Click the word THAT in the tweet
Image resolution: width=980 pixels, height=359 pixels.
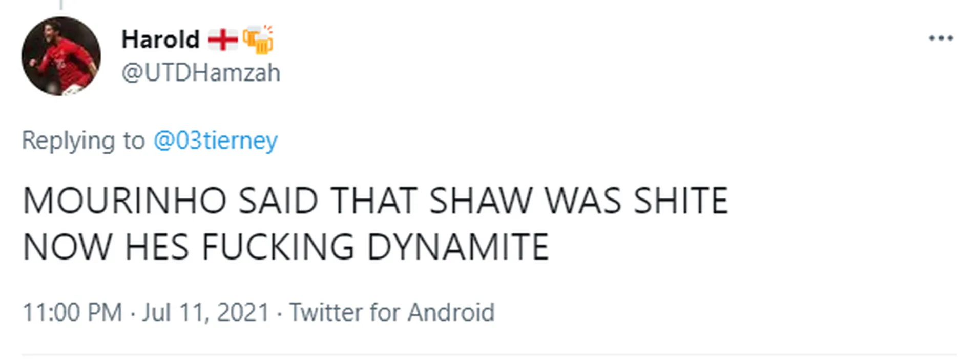pyautogui.click(x=373, y=201)
